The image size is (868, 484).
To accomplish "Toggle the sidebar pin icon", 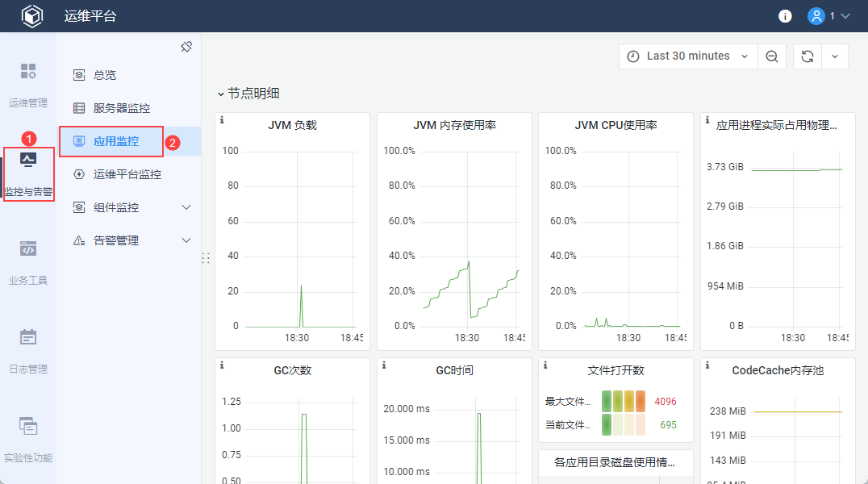I will [x=186, y=47].
